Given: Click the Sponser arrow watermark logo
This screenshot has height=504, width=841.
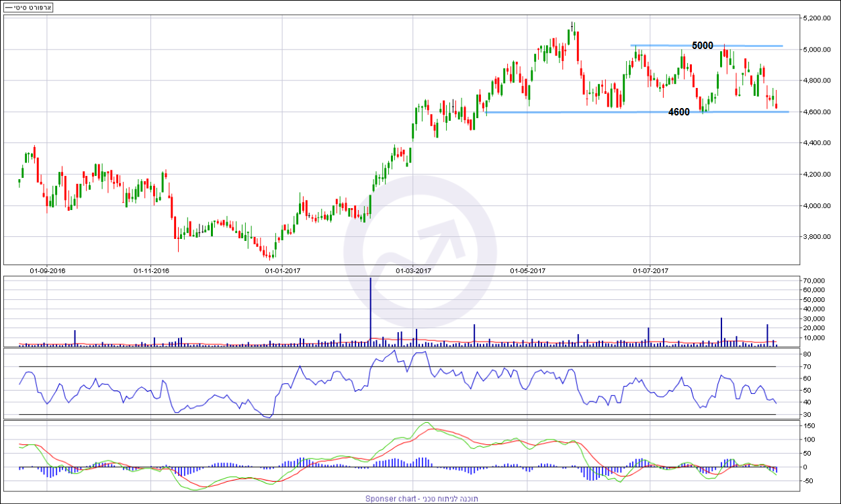Looking at the screenshot, I should [x=420, y=253].
